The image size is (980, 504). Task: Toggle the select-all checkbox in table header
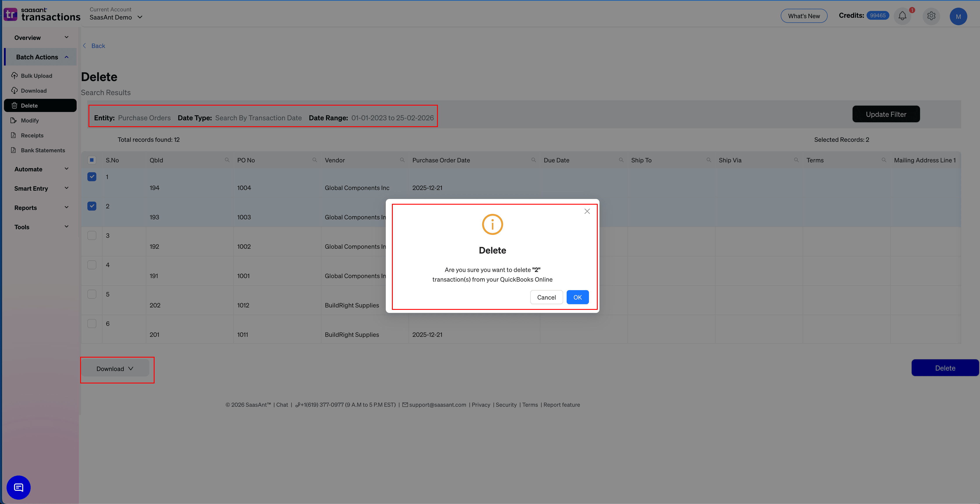coord(92,160)
